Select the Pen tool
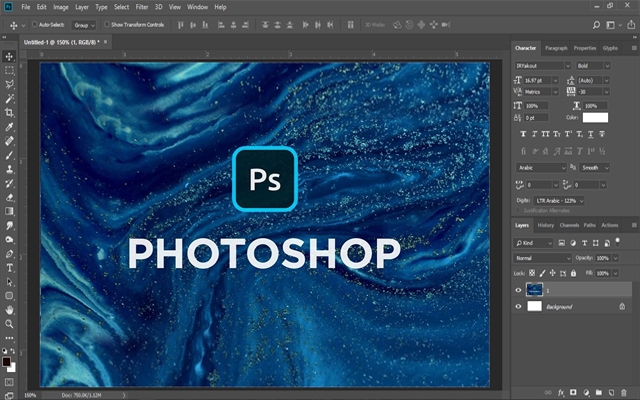This screenshot has width=640, height=400. click(x=9, y=254)
